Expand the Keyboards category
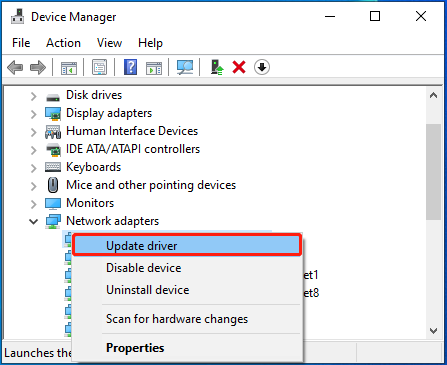This screenshot has width=447, height=365. point(33,168)
